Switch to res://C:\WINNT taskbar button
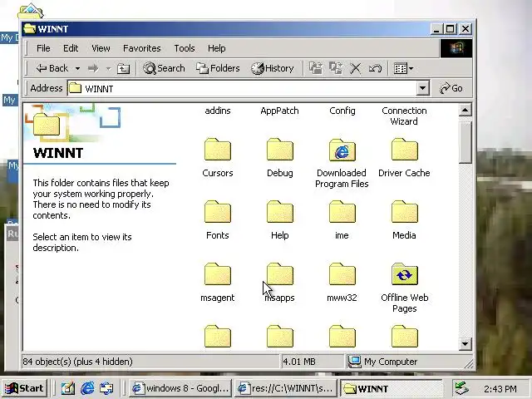This screenshot has width=532, height=399. [x=286, y=388]
